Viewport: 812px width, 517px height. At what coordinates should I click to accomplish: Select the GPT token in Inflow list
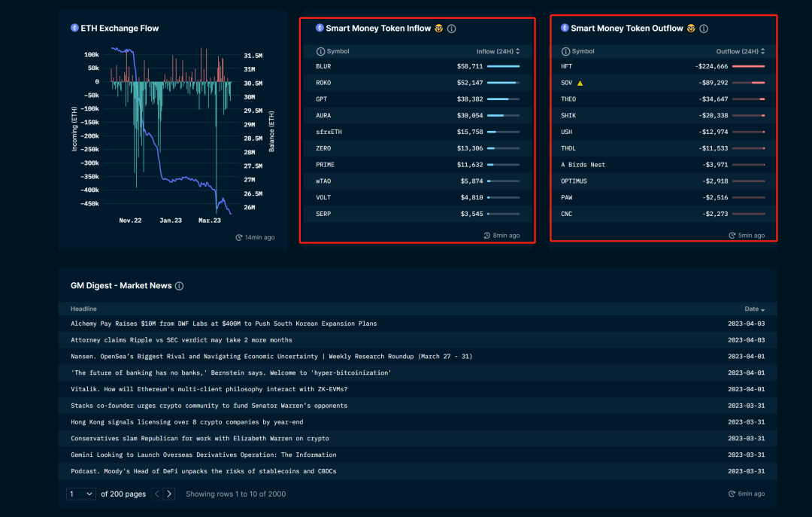coord(321,99)
